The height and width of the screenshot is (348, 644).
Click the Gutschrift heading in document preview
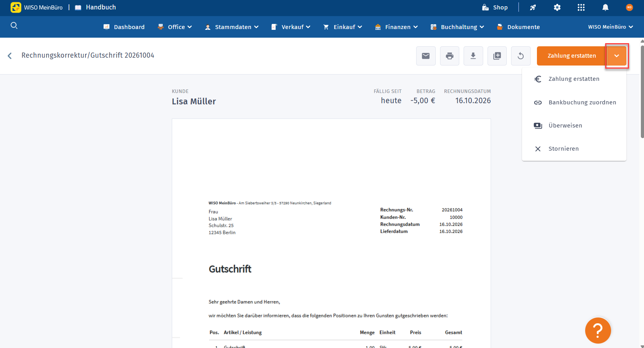[x=230, y=269]
